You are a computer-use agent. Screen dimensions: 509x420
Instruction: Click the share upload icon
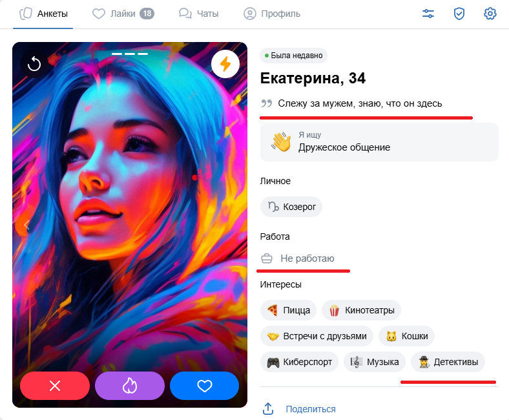[268, 409]
